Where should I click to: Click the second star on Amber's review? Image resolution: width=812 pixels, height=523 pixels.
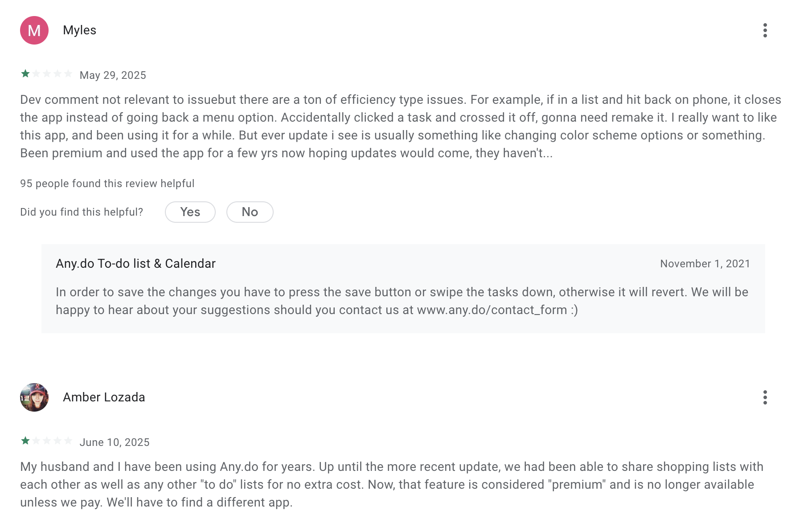pos(36,441)
